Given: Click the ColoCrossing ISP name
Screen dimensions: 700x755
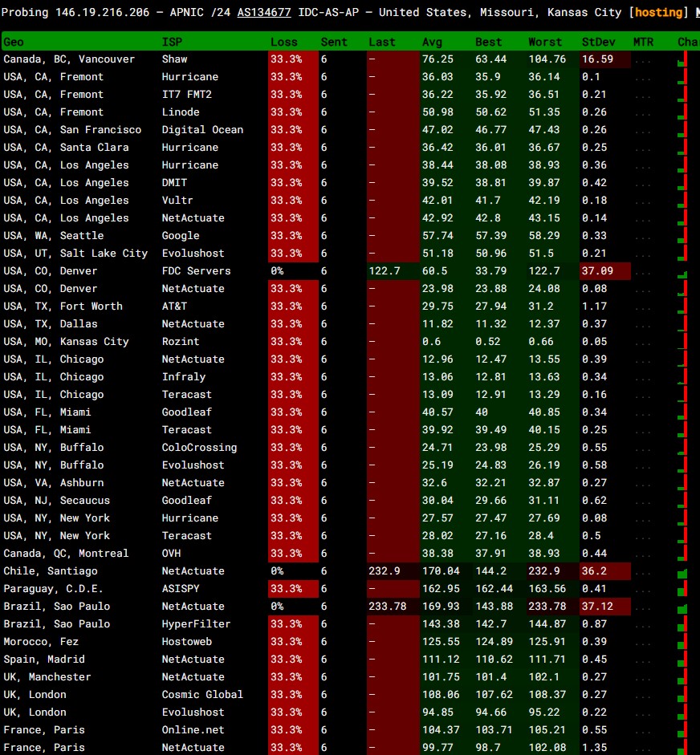Looking at the screenshot, I should coord(199,448).
